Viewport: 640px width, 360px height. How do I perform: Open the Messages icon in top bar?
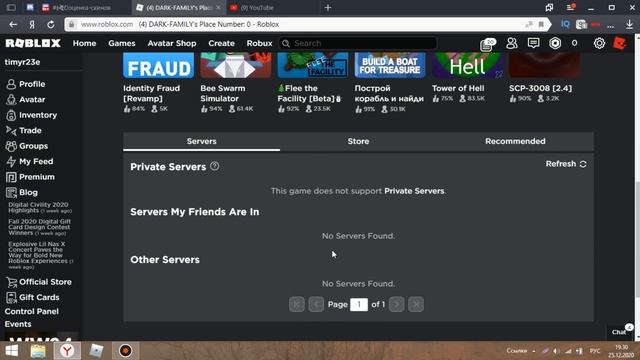point(533,43)
